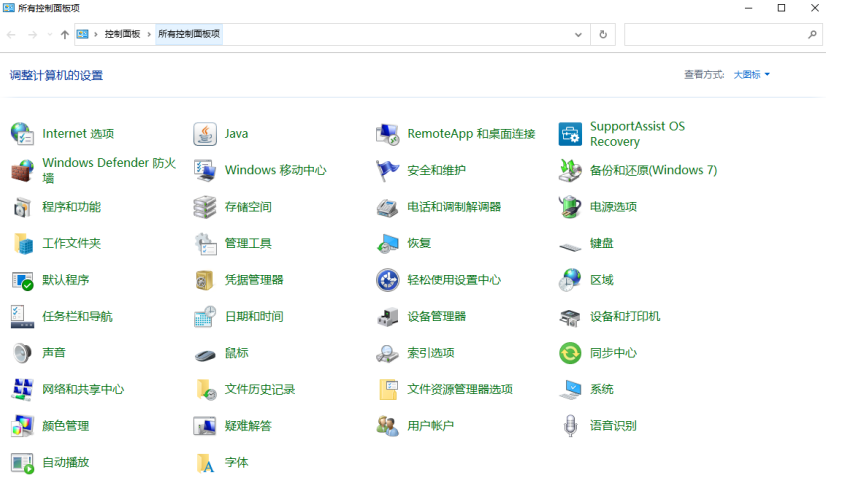Expand the address bar history dropdown arrow

[578, 34]
